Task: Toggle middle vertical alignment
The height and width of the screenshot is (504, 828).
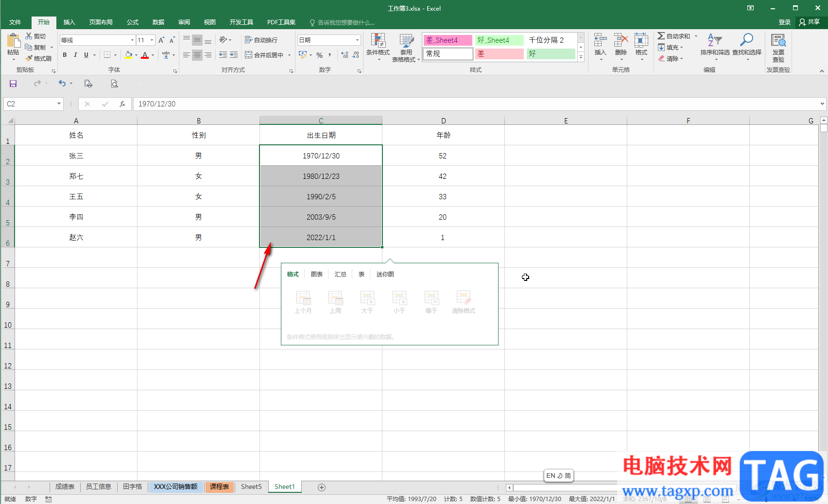Action: pyautogui.click(x=197, y=40)
